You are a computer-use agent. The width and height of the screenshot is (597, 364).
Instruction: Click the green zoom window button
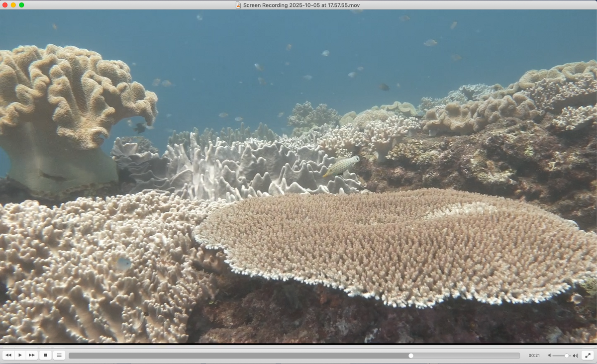coord(21,5)
